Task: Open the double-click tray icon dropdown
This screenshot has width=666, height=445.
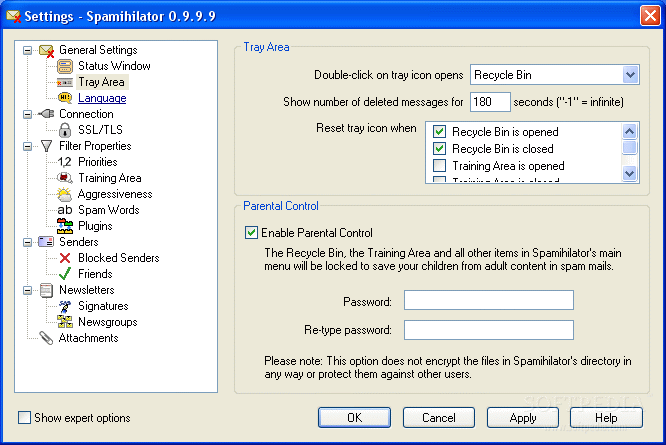Action: 630,75
